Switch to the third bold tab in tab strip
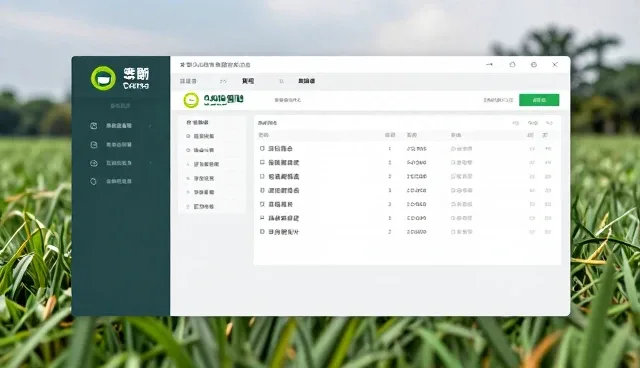This screenshot has width=640, height=368. (x=307, y=81)
